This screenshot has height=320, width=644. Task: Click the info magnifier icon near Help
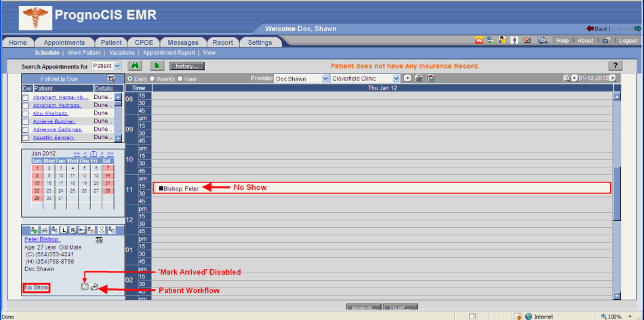click(x=544, y=40)
